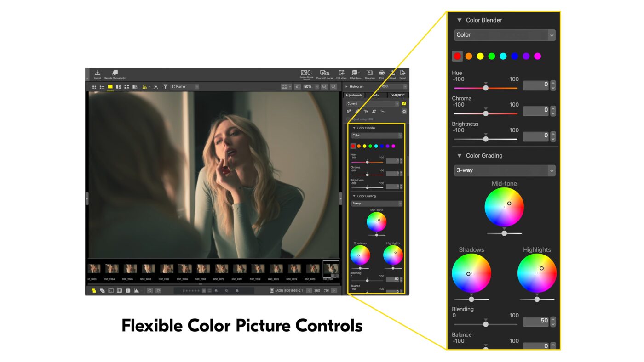
Task: Toggle the focus point display icon
Action: coord(111,291)
